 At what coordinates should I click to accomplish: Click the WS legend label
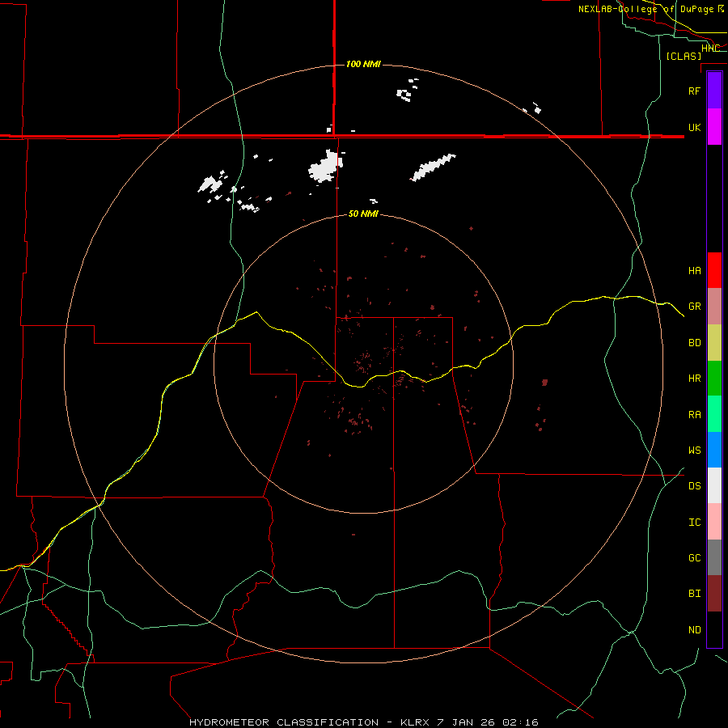(x=694, y=450)
